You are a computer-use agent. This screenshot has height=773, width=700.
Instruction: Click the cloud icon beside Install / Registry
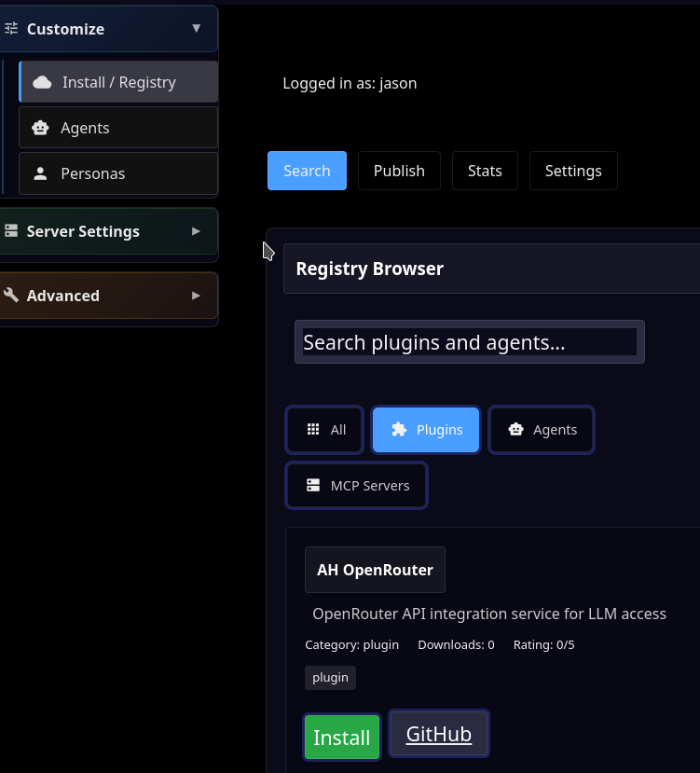[42, 82]
